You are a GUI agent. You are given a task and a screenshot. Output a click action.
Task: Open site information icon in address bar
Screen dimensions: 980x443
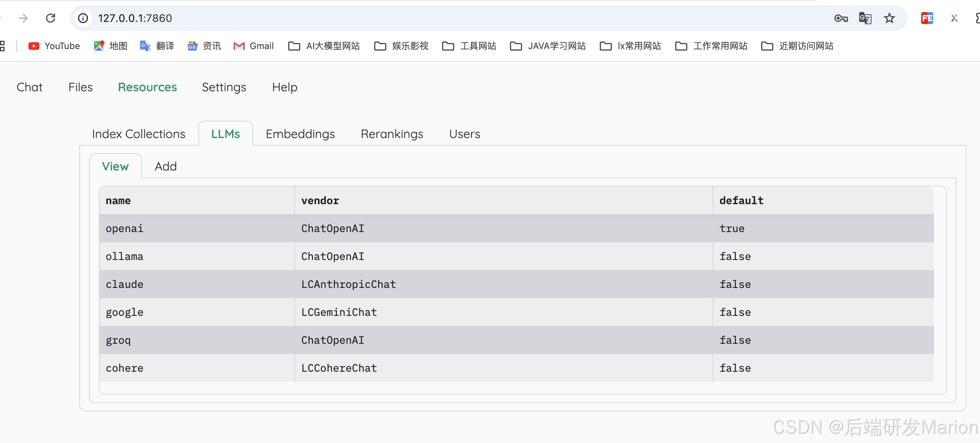(83, 18)
